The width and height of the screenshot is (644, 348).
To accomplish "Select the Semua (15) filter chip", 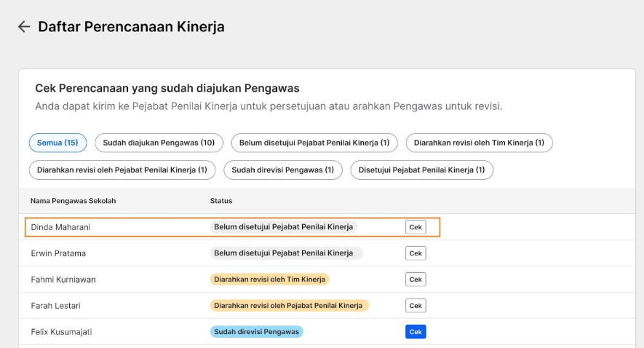I will 57,143.
